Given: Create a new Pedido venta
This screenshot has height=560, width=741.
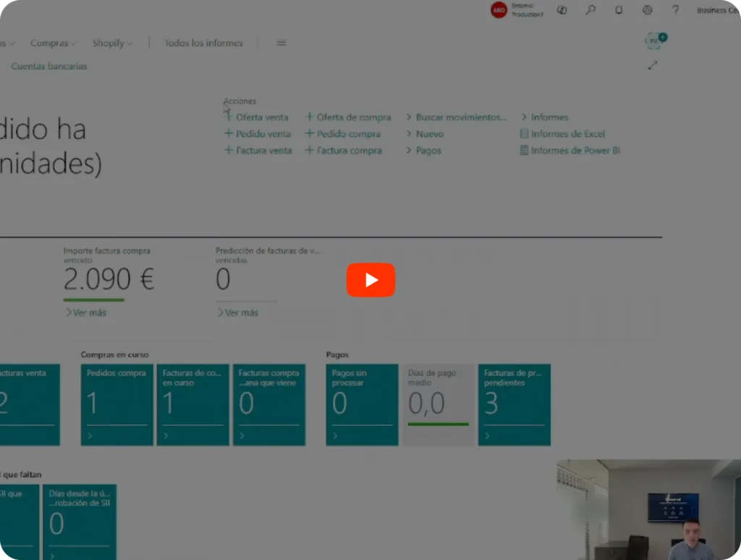Looking at the screenshot, I should 263,134.
